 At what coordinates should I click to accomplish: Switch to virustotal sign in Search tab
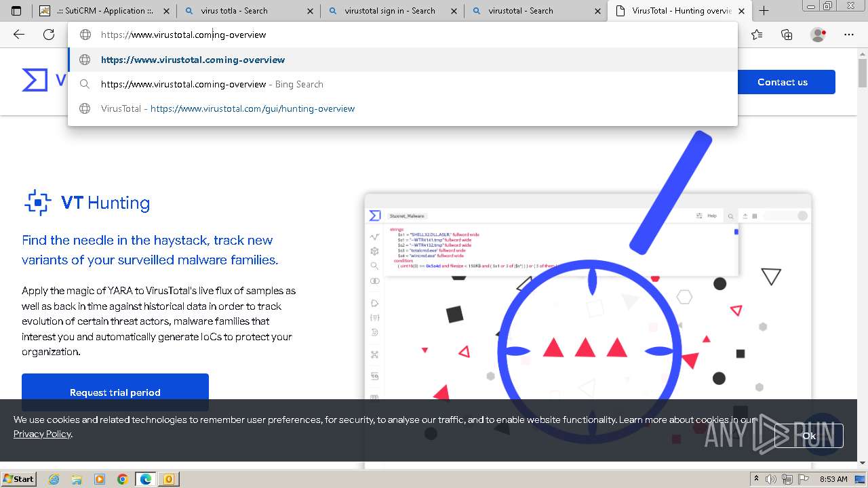pos(392,11)
